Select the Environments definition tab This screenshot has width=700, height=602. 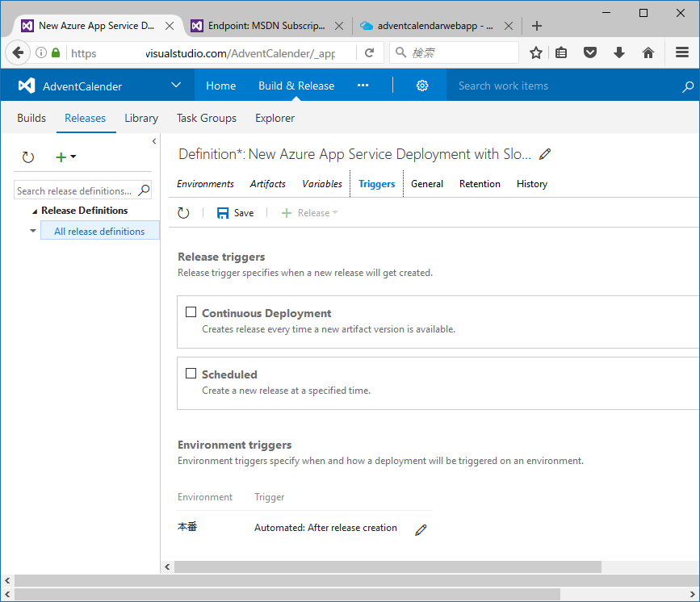pyautogui.click(x=205, y=184)
